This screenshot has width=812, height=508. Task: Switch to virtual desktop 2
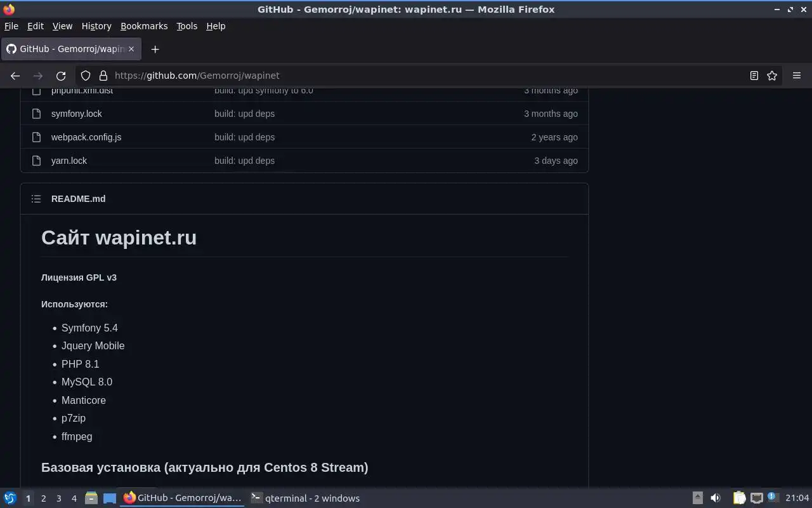pyautogui.click(x=43, y=498)
